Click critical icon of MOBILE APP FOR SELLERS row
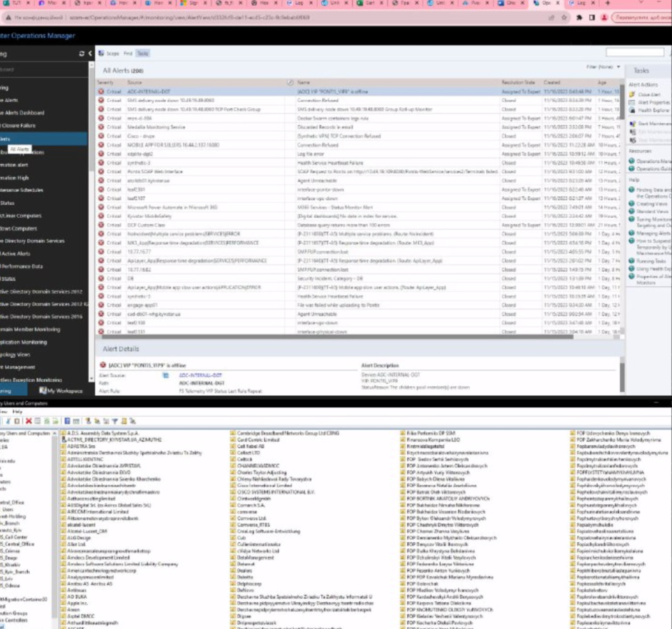Screen dimensions: 672x629 tap(101, 145)
